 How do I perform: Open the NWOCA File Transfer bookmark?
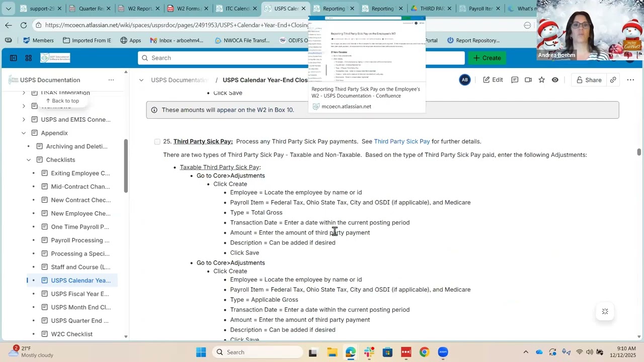[242, 40]
